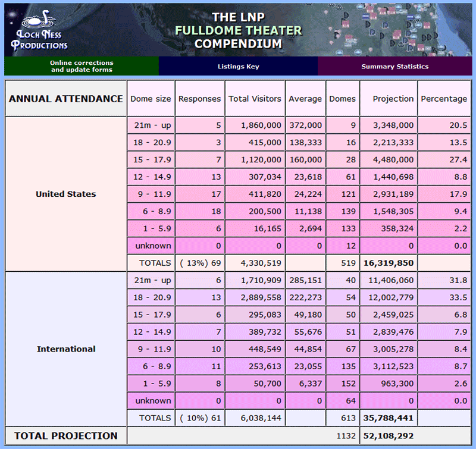476x449 pixels.
Task: Click the TOTAL PROJECTION row label
Action: coord(66,436)
